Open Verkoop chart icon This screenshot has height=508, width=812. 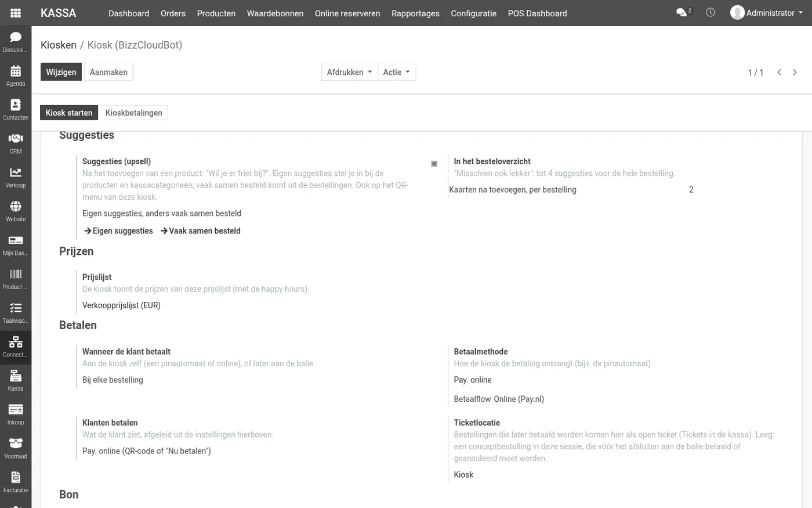coord(16,178)
